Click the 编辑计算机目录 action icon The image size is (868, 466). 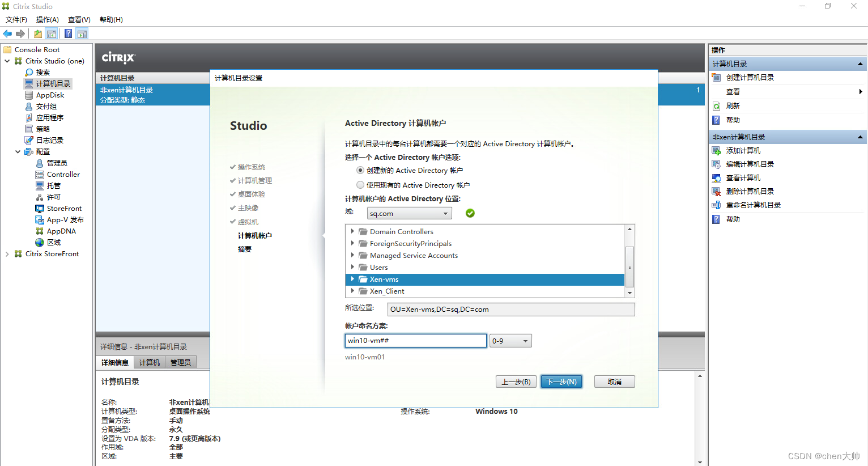click(x=716, y=164)
